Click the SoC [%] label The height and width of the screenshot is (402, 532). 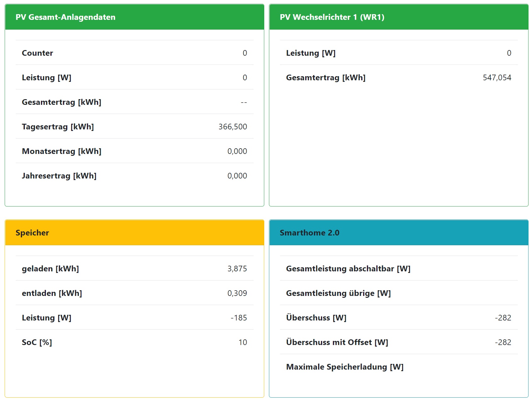[x=37, y=342]
